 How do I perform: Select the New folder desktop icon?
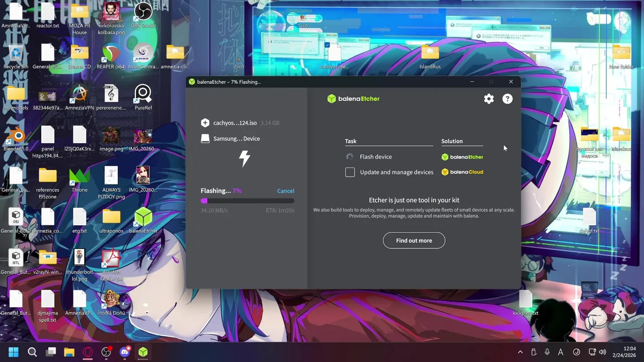click(621, 57)
